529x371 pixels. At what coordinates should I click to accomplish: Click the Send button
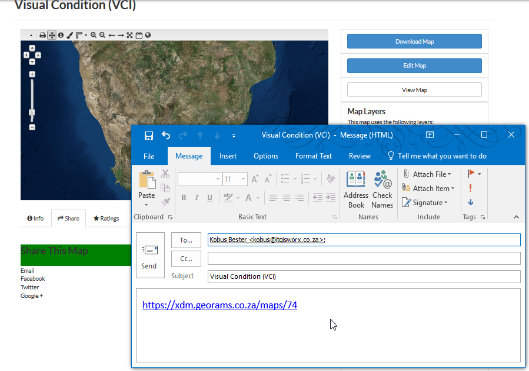point(150,255)
